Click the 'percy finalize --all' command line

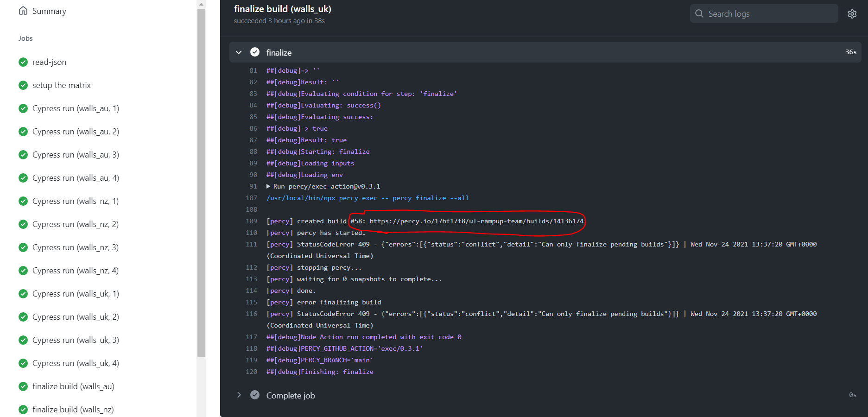click(367, 198)
